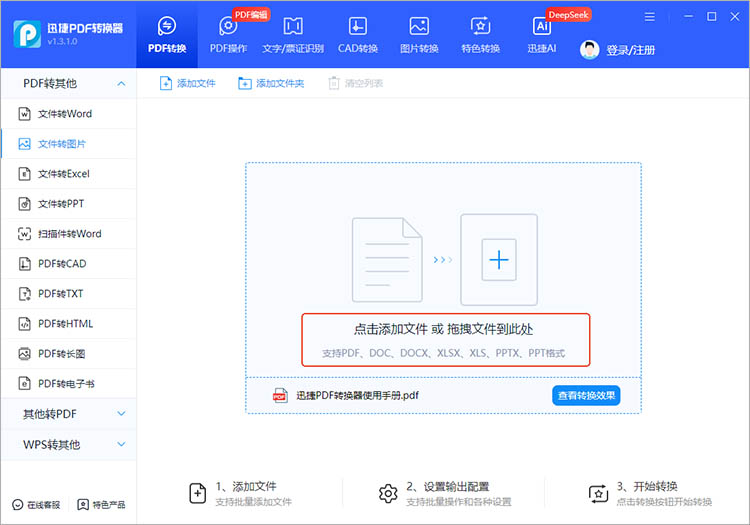Select PDF转长图 in sidebar

pyautogui.click(x=68, y=354)
